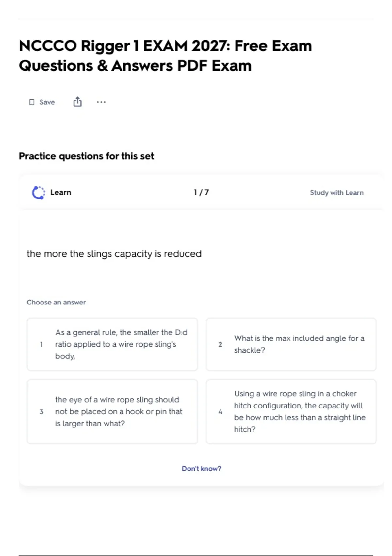Click the number 3 answer badge

pos(41,412)
